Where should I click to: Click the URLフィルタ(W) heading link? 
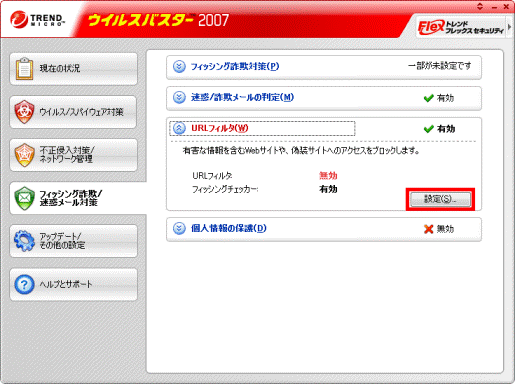click(x=219, y=128)
